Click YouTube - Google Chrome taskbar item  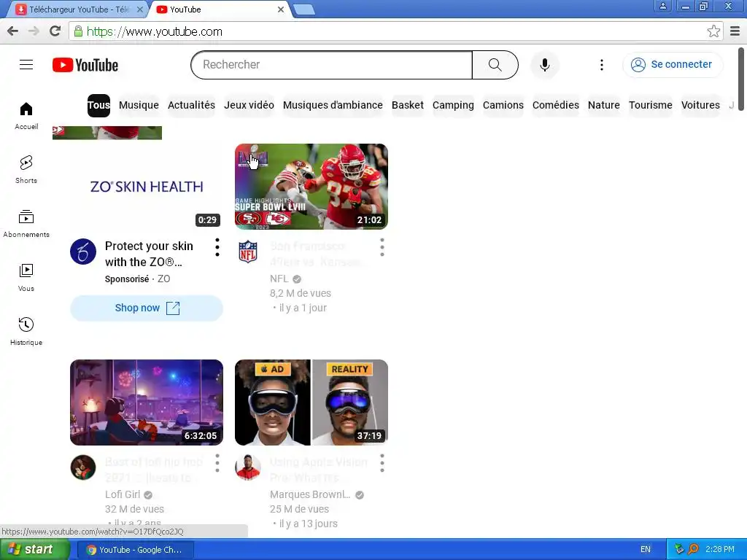pyautogui.click(x=135, y=550)
